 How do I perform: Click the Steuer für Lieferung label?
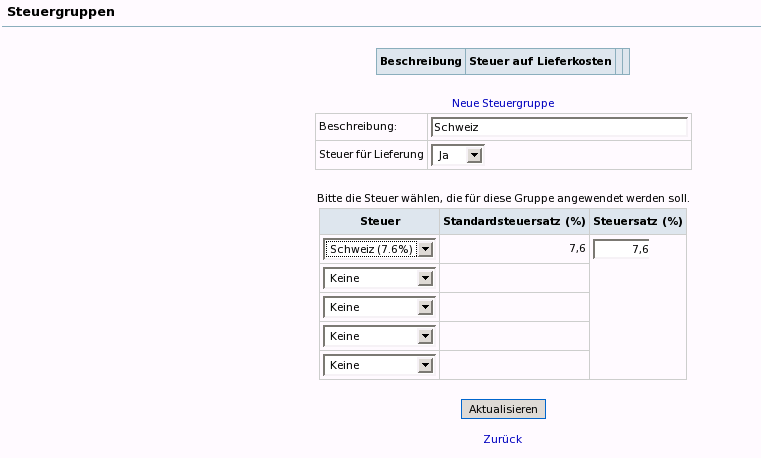372,154
